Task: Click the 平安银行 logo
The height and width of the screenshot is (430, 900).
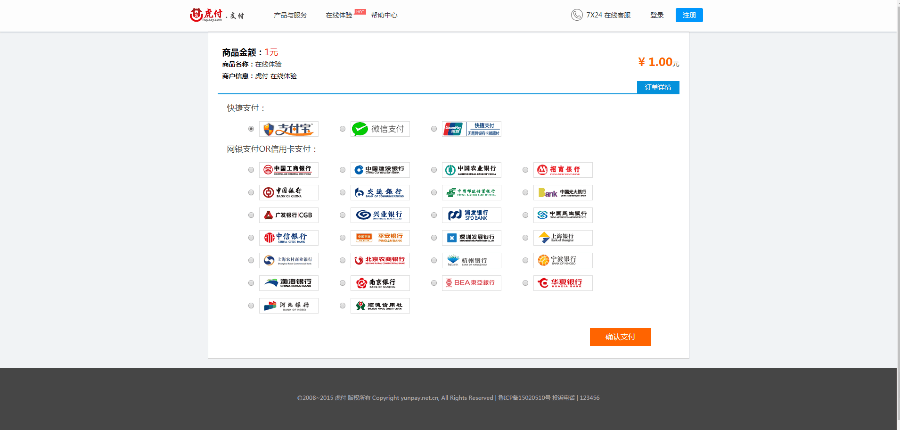Action: coord(380,238)
